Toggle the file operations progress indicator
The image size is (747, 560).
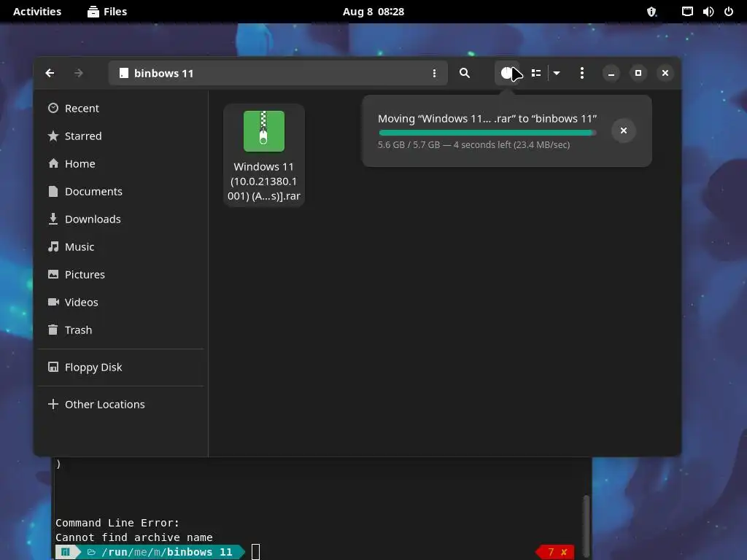point(507,73)
